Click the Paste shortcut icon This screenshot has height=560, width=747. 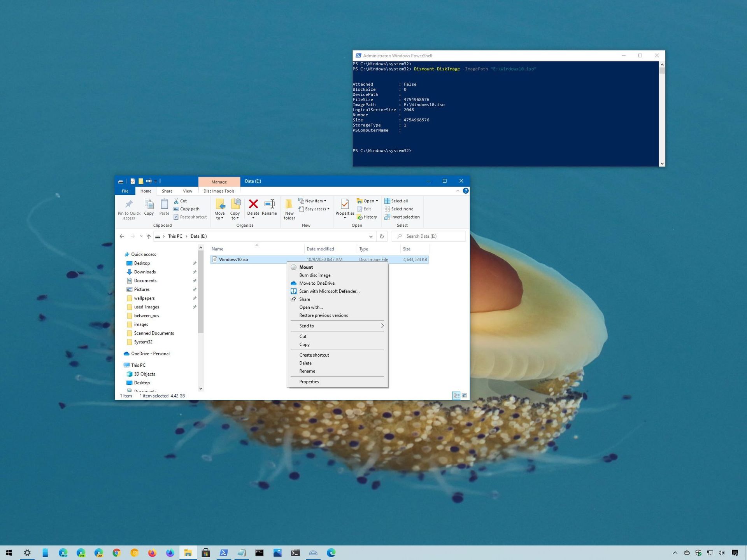190,217
